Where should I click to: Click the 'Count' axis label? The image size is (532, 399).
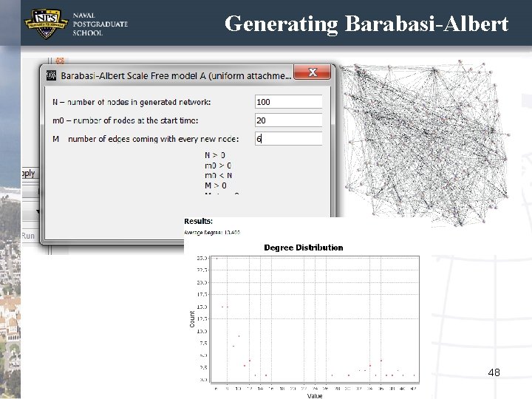[192, 319]
